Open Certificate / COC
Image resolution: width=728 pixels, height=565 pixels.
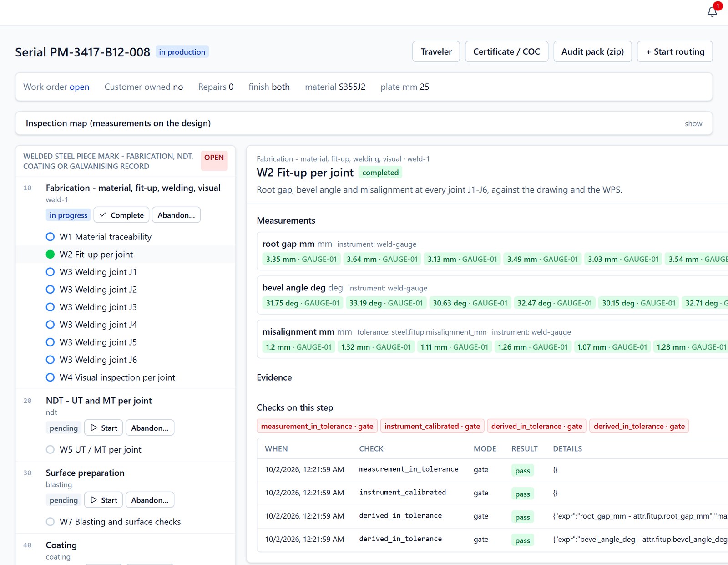(x=506, y=51)
